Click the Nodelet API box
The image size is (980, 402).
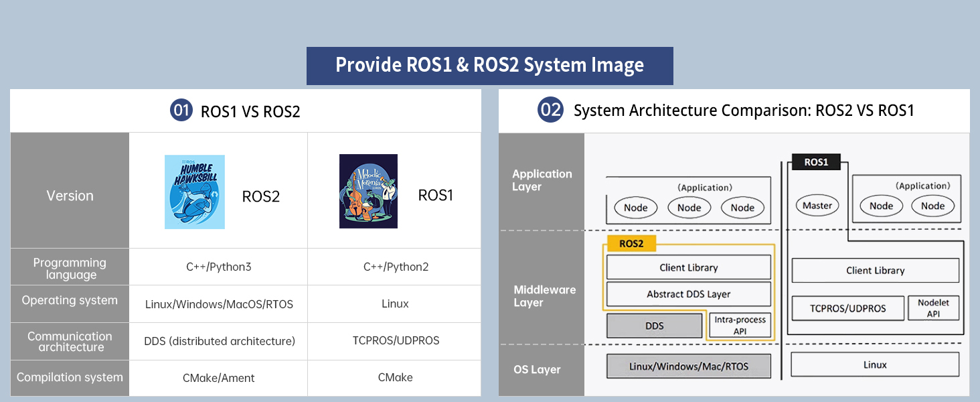click(933, 308)
